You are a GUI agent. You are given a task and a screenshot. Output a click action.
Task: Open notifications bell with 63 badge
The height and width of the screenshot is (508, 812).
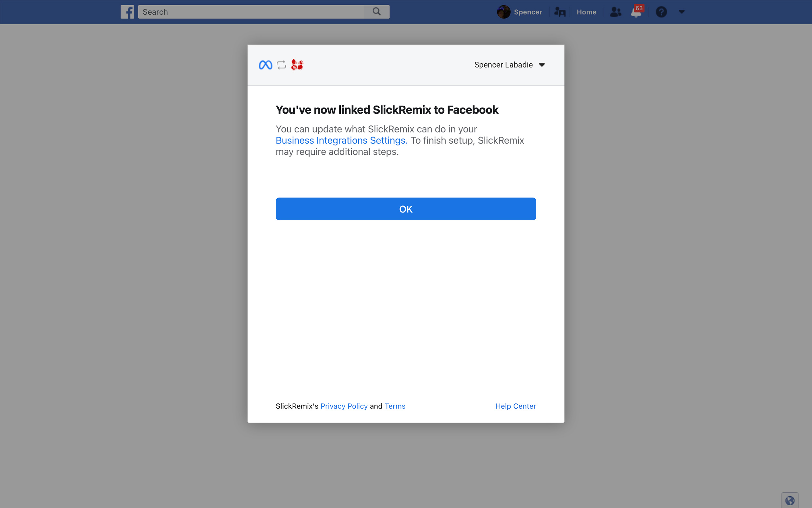(x=636, y=11)
